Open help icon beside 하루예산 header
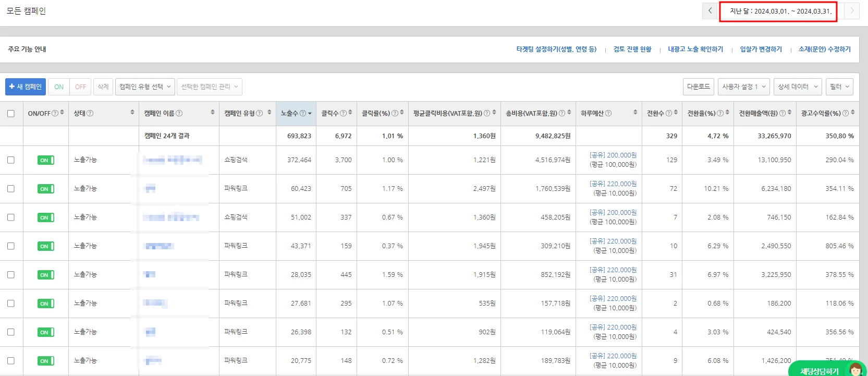868x376 pixels. click(x=608, y=113)
